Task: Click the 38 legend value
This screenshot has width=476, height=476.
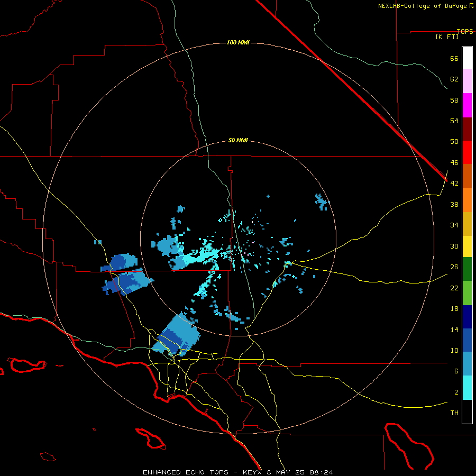Action: point(454,204)
